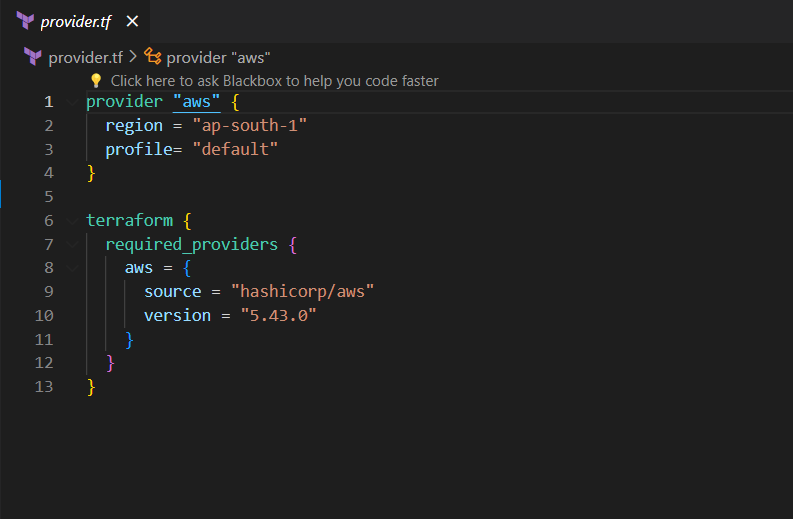
Task: Collapse the provider block on line 1
Action: coord(72,102)
